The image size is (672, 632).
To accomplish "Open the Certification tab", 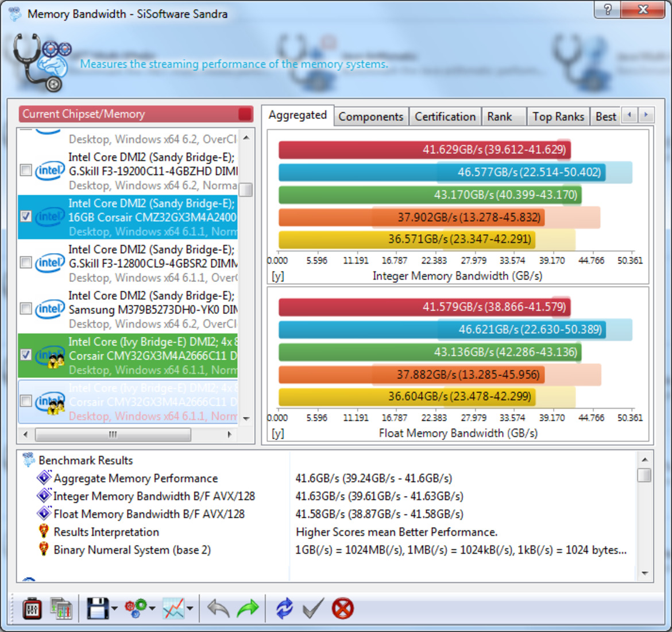I will tap(445, 117).
